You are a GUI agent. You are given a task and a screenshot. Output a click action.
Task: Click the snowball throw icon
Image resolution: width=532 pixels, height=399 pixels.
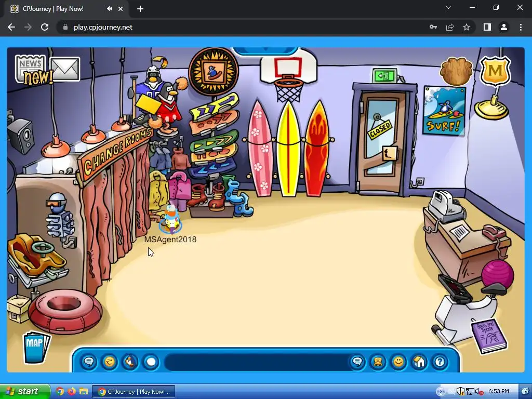[151, 362]
